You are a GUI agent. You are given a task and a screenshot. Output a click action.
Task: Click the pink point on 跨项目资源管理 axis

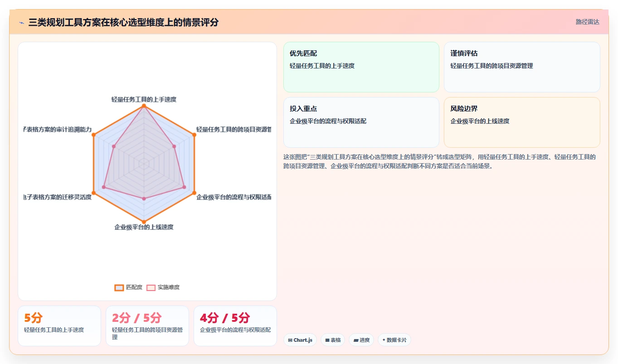(x=174, y=146)
